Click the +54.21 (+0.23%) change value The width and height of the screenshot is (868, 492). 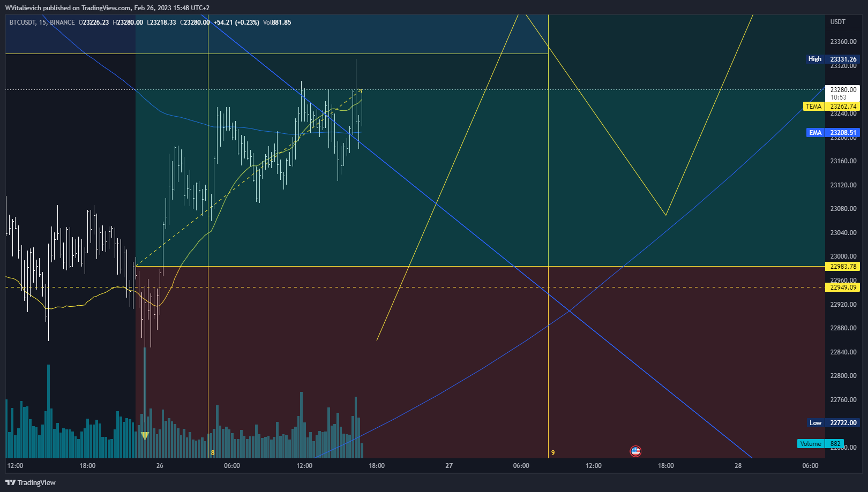(x=236, y=22)
